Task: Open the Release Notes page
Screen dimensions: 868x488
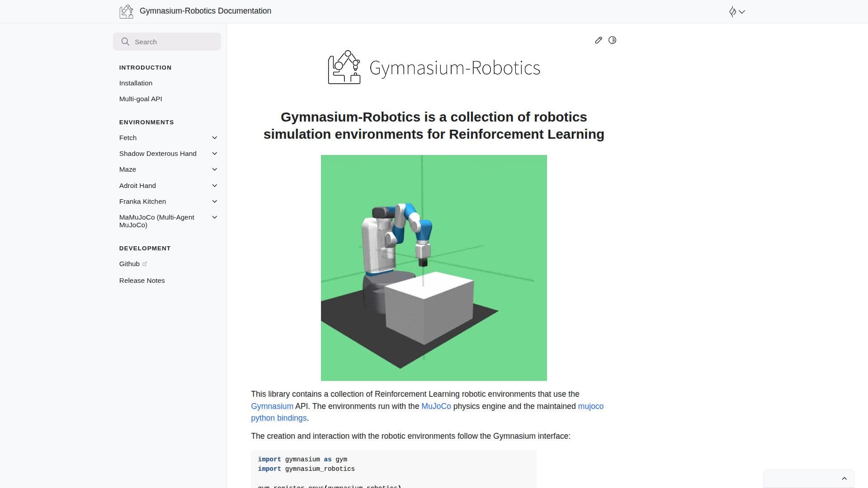Action: [x=142, y=281]
